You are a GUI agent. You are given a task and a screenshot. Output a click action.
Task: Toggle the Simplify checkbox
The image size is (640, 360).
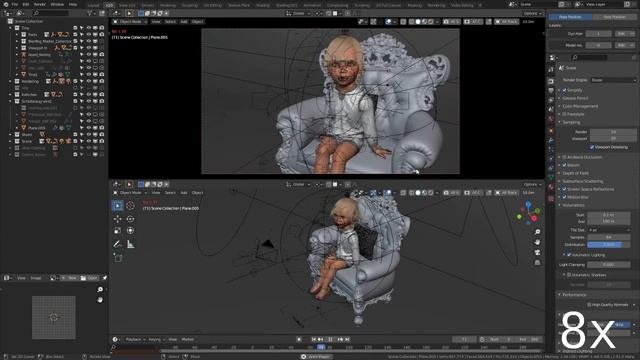(564, 90)
